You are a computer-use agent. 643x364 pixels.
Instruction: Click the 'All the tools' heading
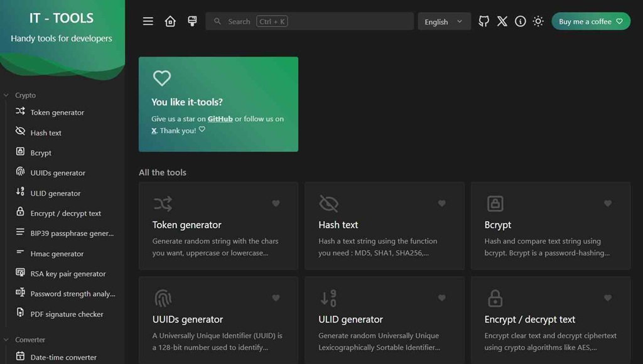(x=163, y=173)
